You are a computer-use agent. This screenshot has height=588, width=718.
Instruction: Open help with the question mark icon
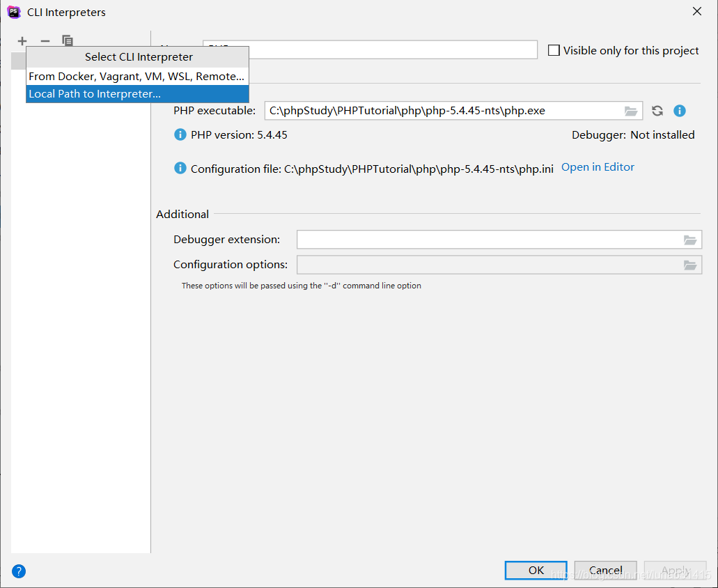[x=19, y=571]
